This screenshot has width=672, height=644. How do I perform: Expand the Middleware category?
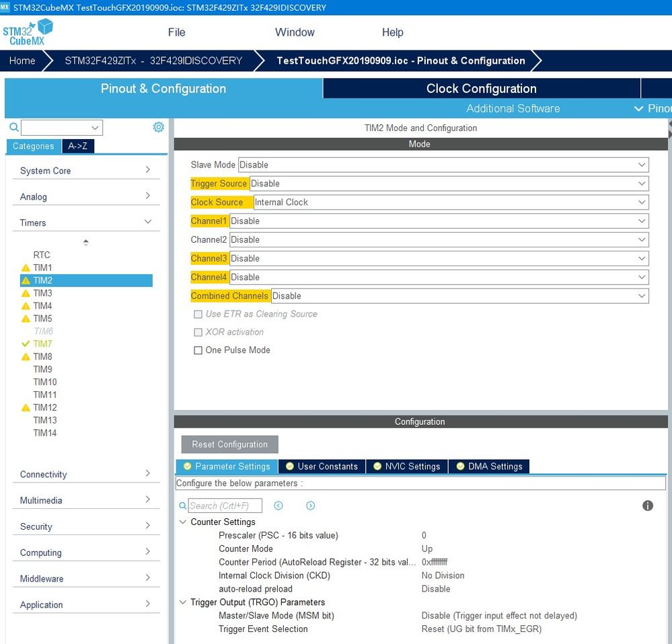(85, 579)
